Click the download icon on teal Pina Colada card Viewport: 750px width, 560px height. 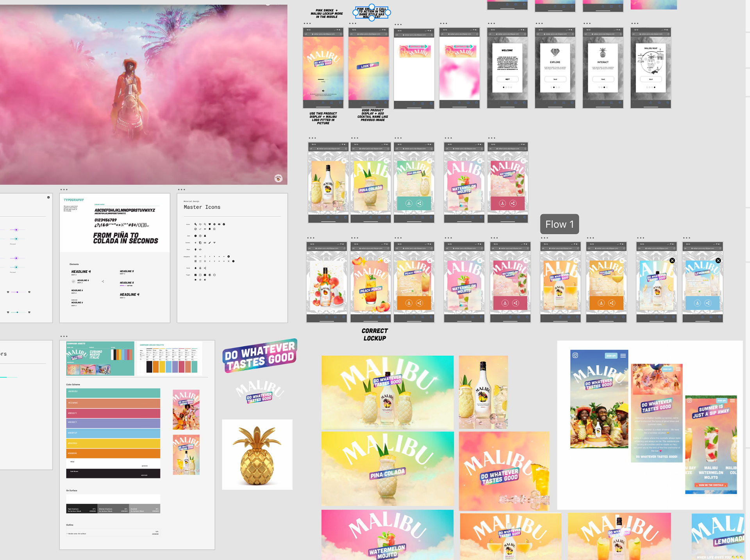click(409, 203)
